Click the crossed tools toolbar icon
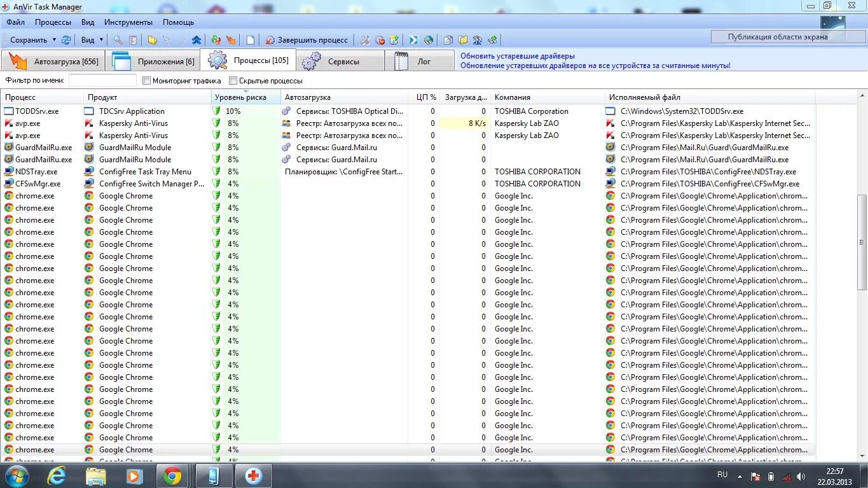The image size is (868, 488). (365, 39)
